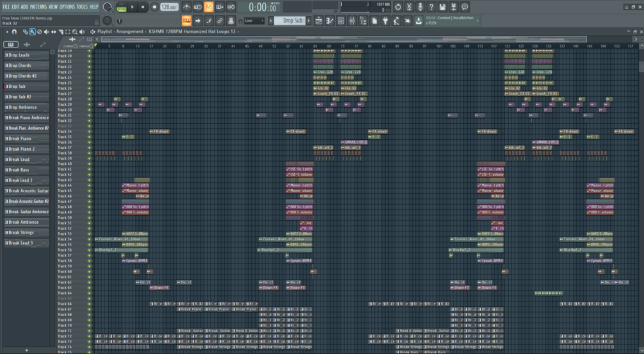Click the playlist horizontal overview scrollbar
This screenshot has height=354, width=644.
(x=343, y=39)
